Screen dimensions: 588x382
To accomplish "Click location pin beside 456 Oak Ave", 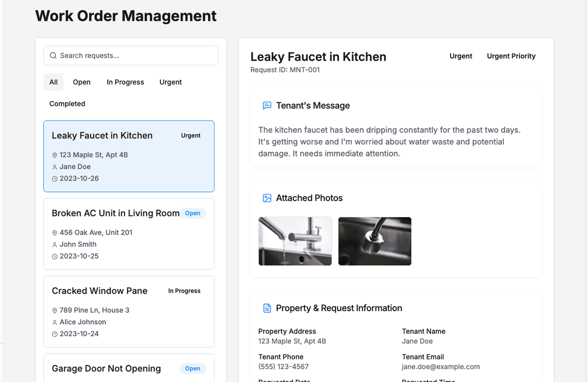I will 55,233.
